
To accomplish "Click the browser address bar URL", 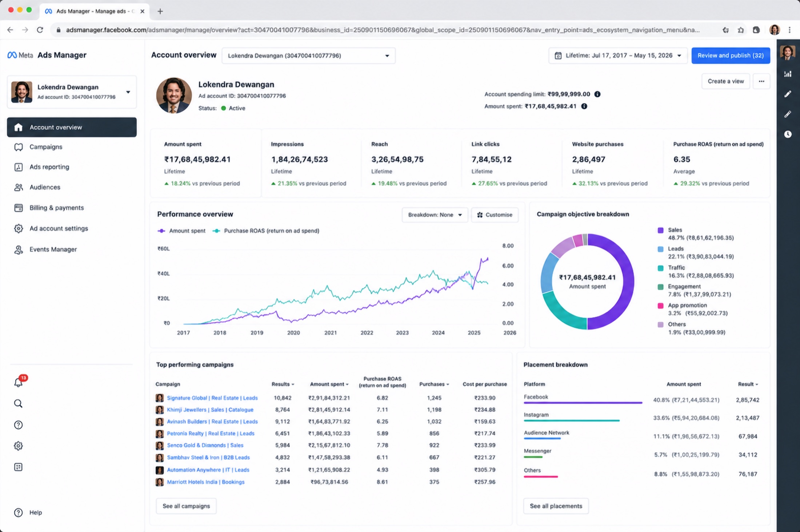I will [383, 30].
